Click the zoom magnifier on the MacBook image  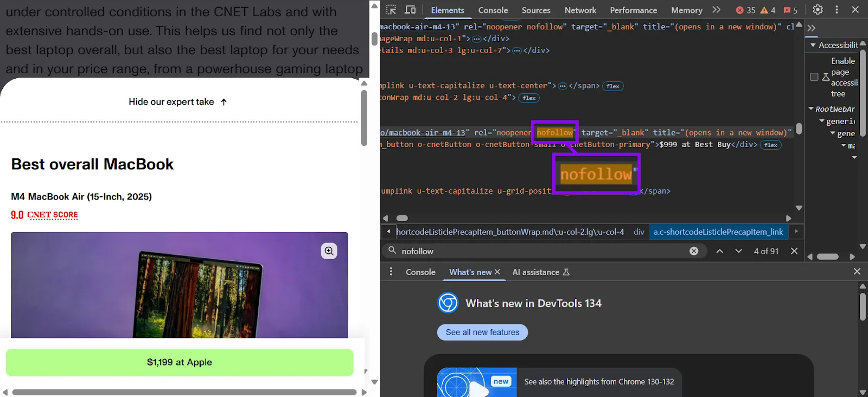(x=329, y=251)
